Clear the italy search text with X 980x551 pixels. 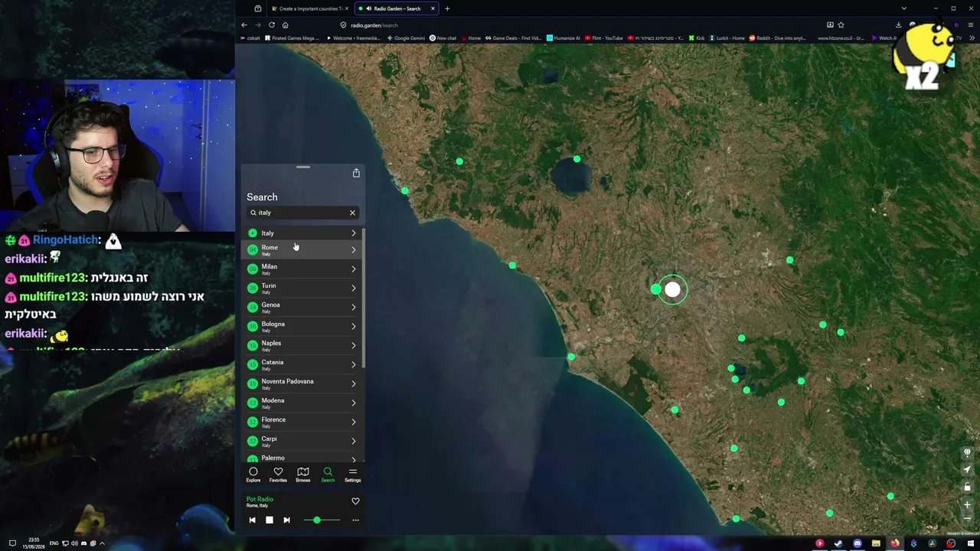pos(352,213)
